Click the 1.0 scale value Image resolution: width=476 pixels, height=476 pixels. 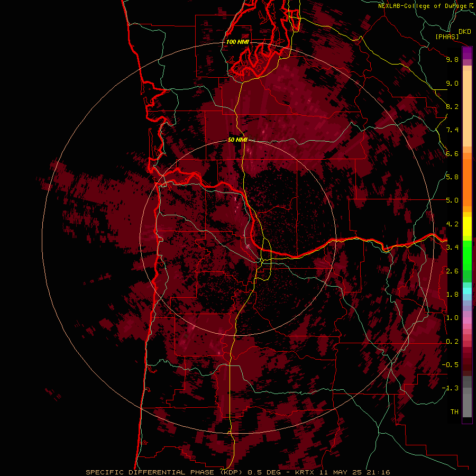pyautogui.click(x=452, y=318)
